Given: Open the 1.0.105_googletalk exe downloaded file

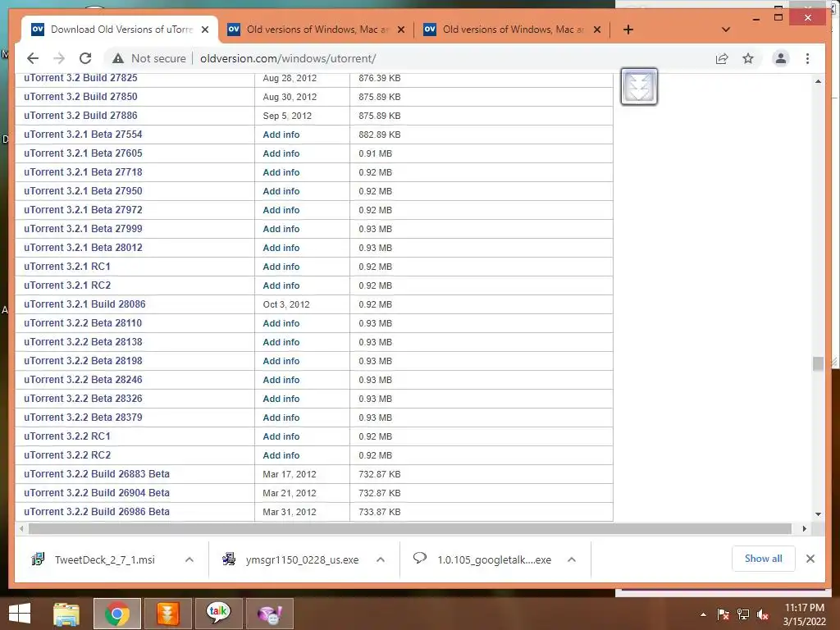Looking at the screenshot, I should (494, 559).
